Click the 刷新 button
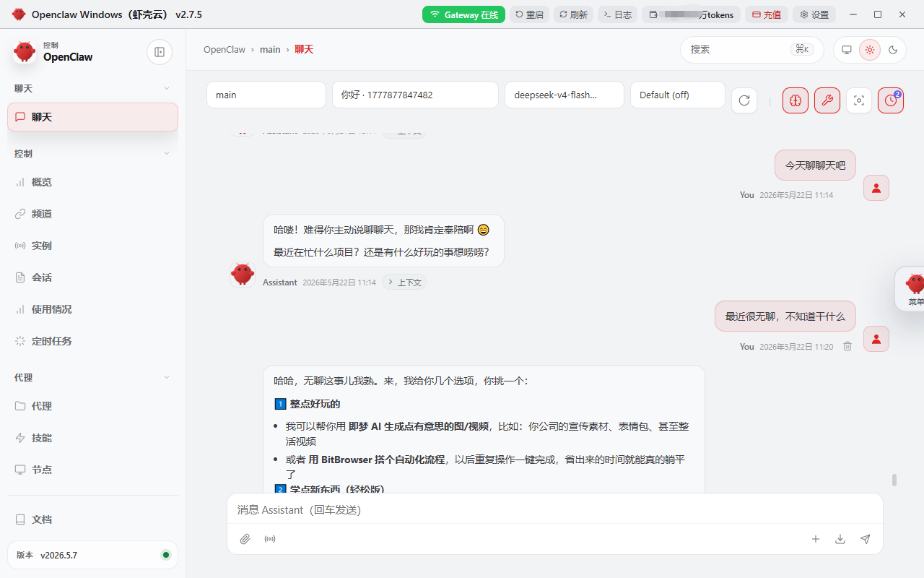924x578 pixels. tap(574, 14)
